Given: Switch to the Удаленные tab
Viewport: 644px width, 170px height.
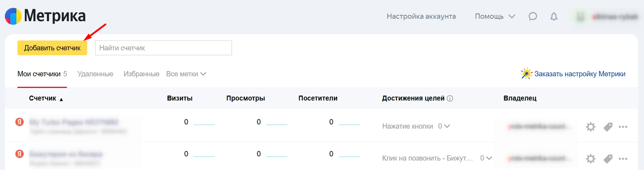Looking at the screenshot, I should (95, 74).
